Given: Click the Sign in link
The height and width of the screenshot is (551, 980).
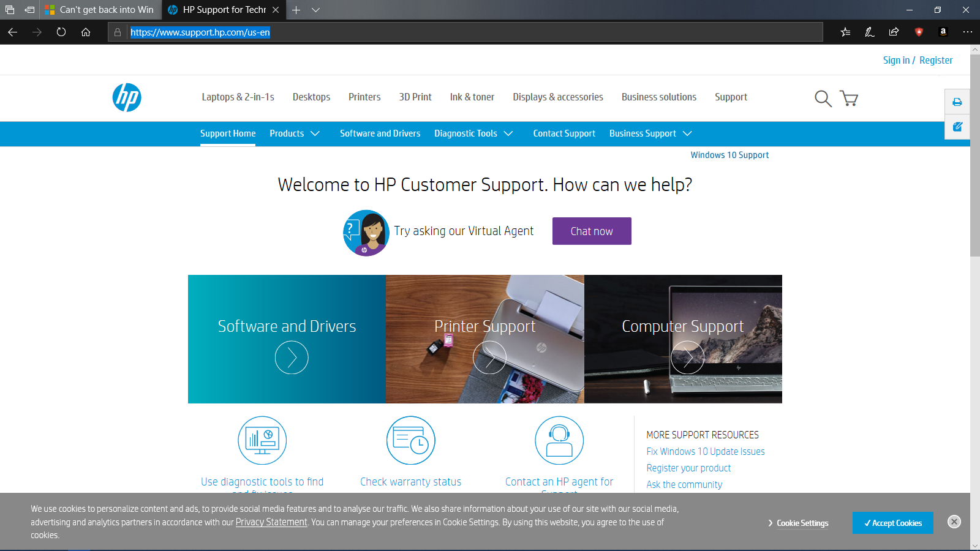Looking at the screenshot, I should (x=896, y=60).
